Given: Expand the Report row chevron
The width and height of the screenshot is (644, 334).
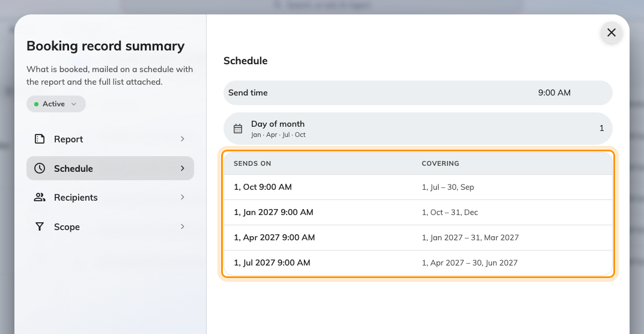Looking at the screenshot, I should pos(183,139).
